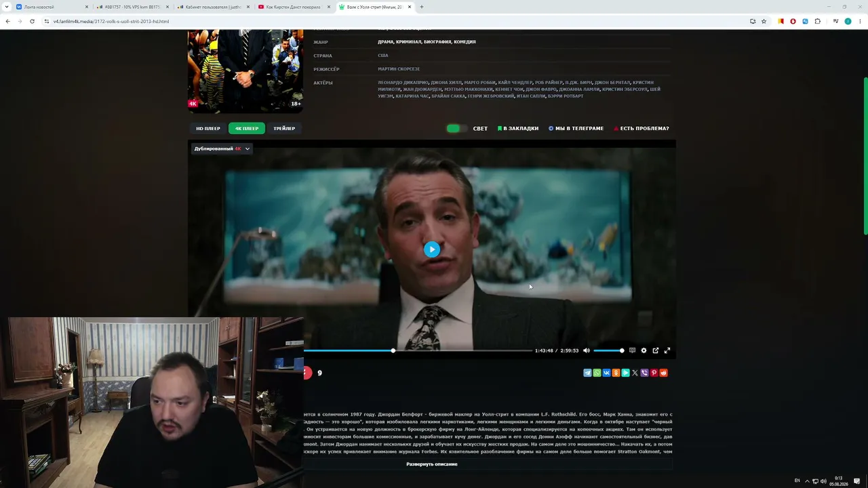Add the film to bookmarks via В ЗАКЛАДКИ
This screenshot has height=488, width=868.
click(518, 128)
